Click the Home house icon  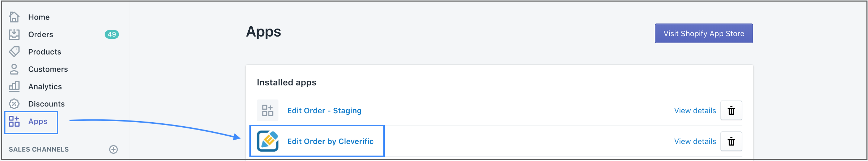click(x=14, y=17)
